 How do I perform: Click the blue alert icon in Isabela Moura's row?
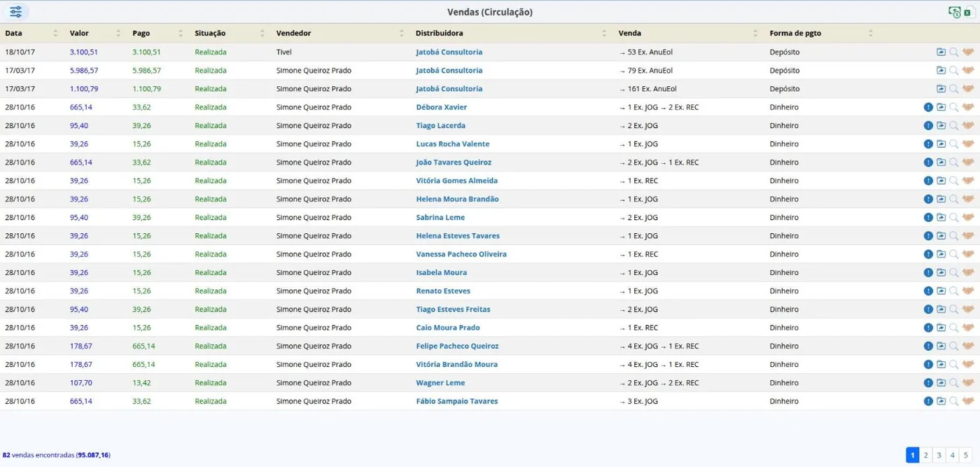pyautogui.click(x=928, y=272)
